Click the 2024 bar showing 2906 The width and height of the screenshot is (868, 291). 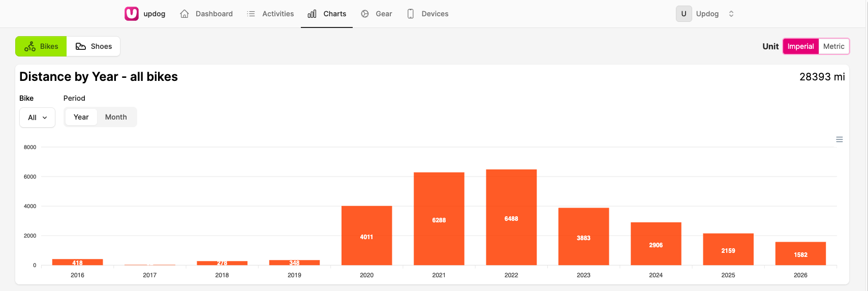click(656, 244)
